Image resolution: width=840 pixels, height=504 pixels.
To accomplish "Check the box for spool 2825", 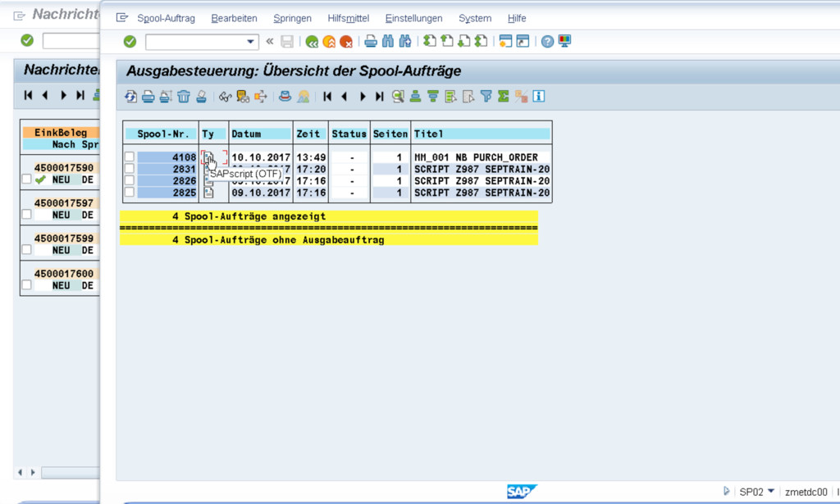I will pos(129,192).
